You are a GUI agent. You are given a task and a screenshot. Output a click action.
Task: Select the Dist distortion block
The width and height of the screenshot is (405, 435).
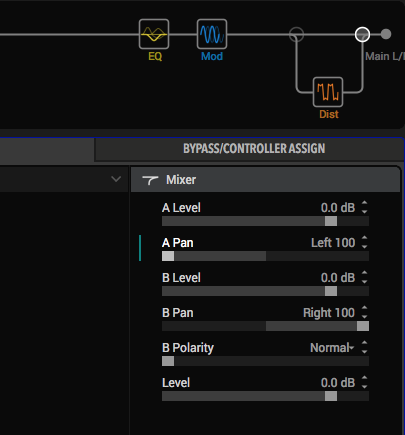point(328,92)
